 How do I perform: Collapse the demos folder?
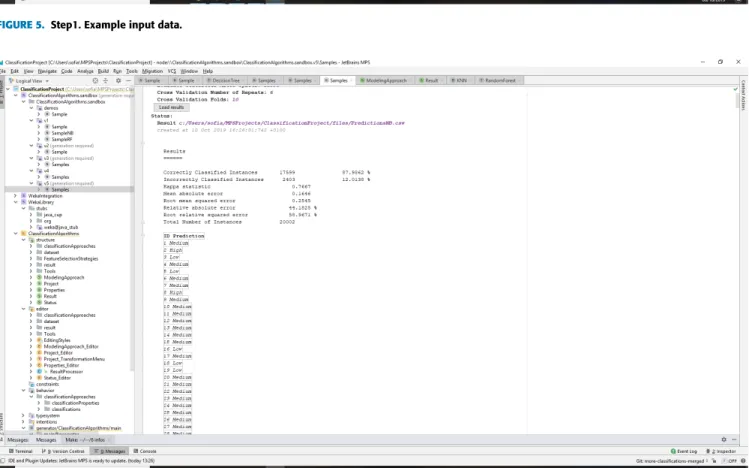[x=32, y=108]
